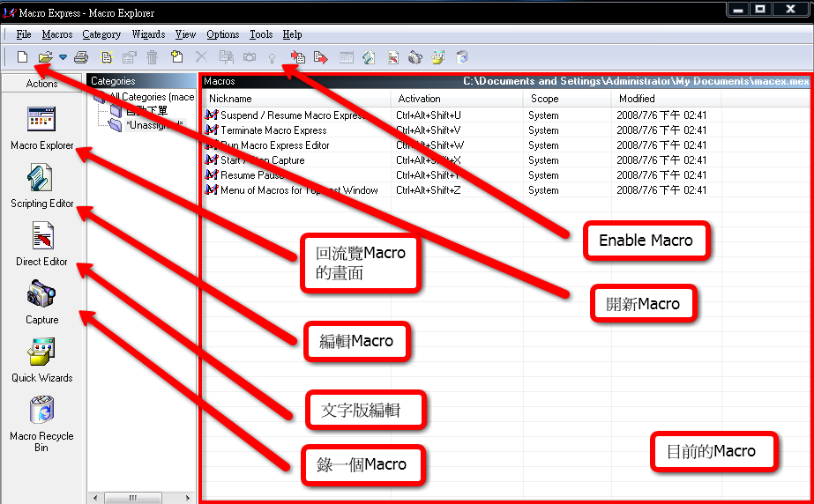The width and height of the screenshot is (814, 504).
Task: Click the import macros red arrow icon
Action: pos(298,56)
